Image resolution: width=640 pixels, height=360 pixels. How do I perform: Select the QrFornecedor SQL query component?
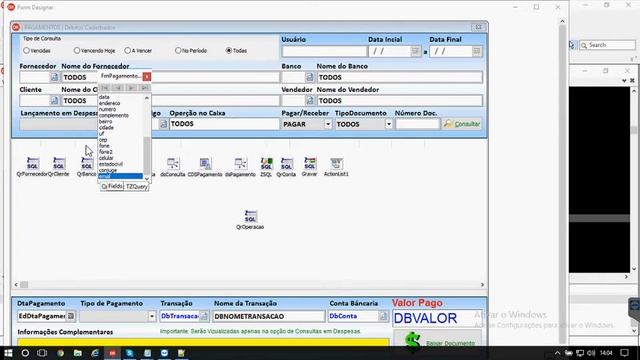click(x=32, y=163)
